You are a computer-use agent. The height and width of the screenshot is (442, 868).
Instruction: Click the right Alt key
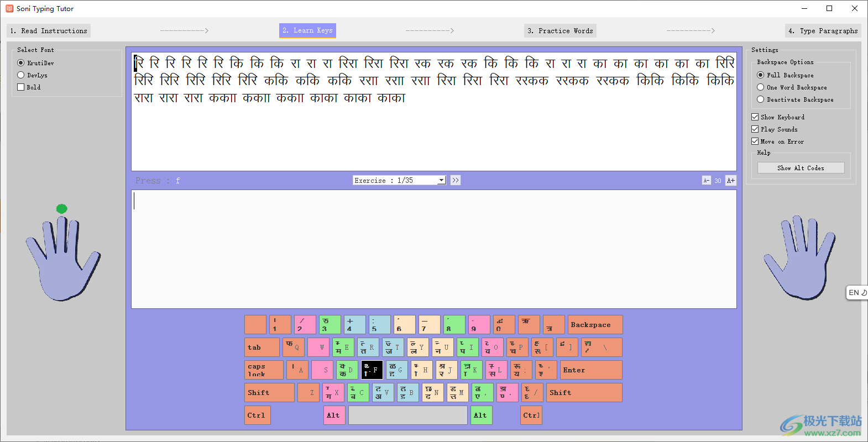[x=482, y=415]
